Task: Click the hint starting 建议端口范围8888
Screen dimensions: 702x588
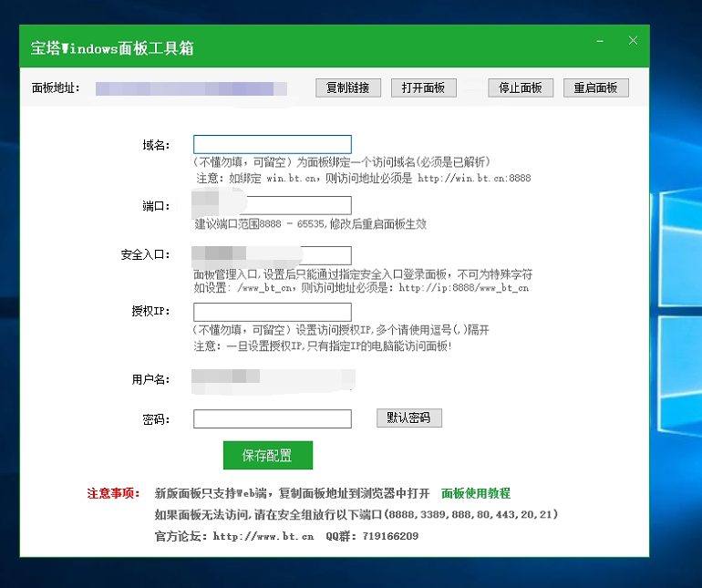Action: (310, 224)
